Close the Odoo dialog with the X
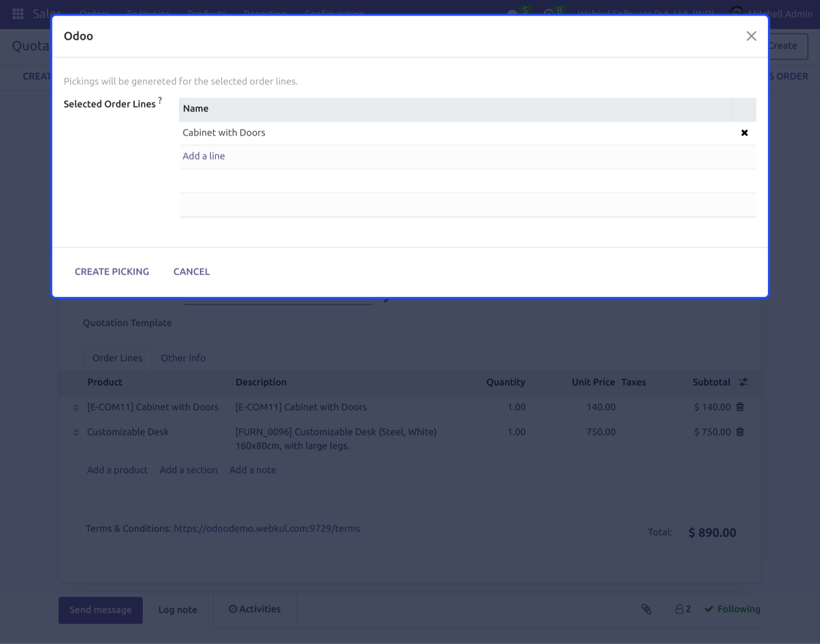 [751, 36]
